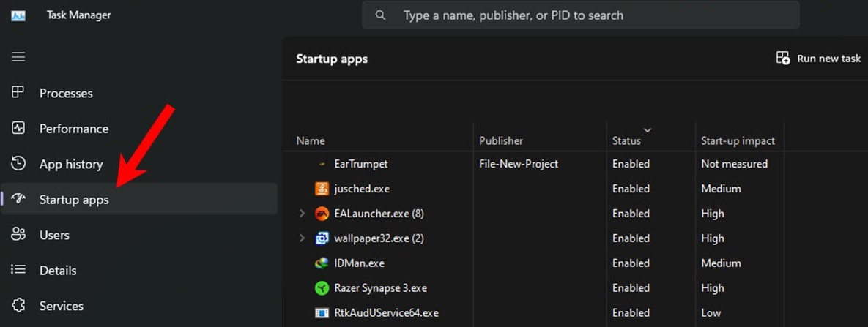Click the Users people icon
Viewport: 868px width, 327px height.
coord(18,234)
